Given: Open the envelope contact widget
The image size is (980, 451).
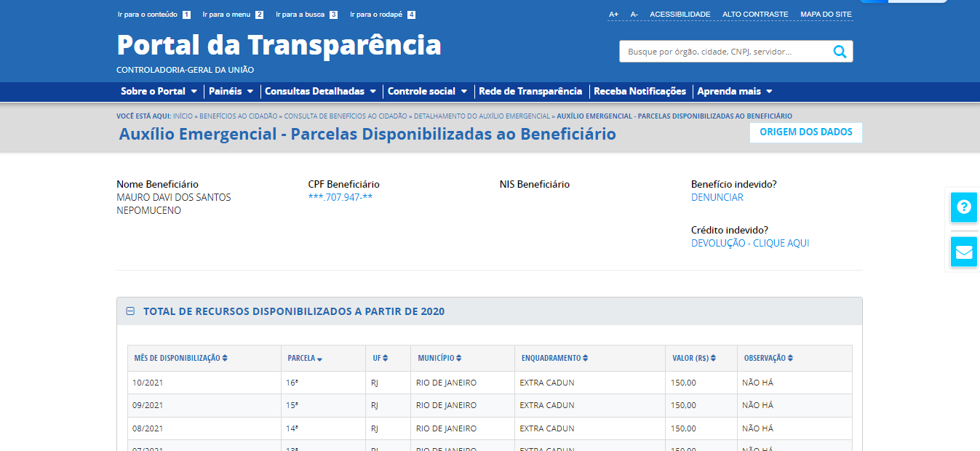Looking at the screenshot, I should click(x=964, y=252).
